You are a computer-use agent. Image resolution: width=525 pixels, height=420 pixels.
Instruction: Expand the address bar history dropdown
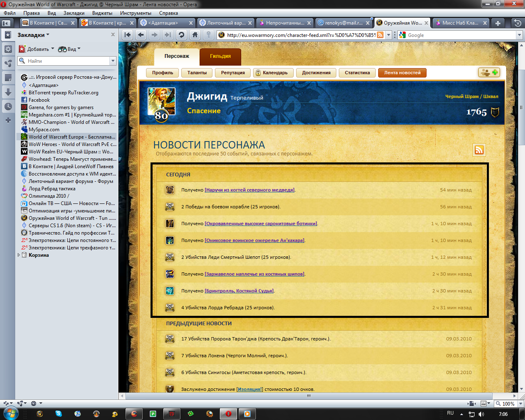389,35
